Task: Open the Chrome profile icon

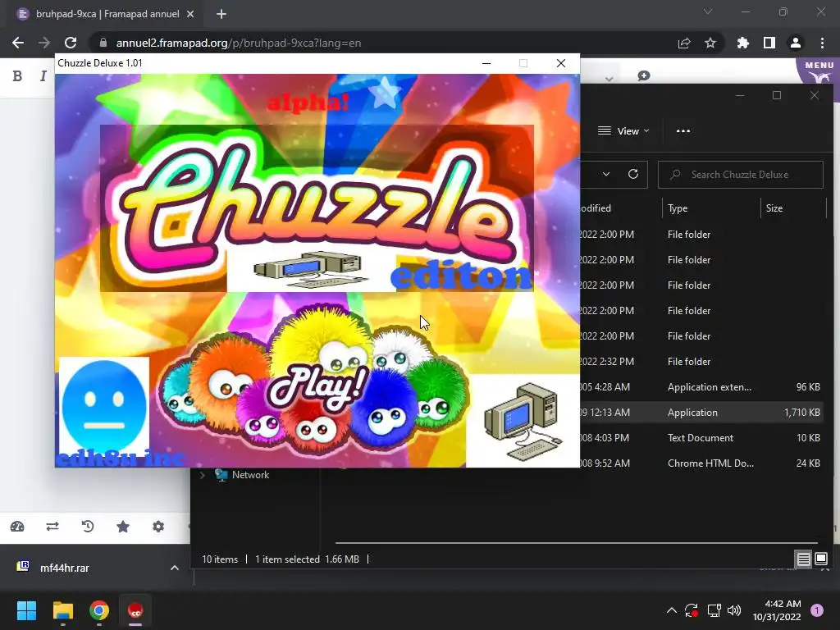Action: point(796,43)
